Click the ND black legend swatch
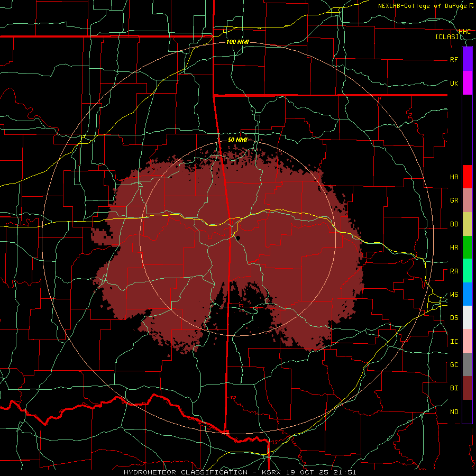Screen dimensions: 476x476 pos(467,411)
